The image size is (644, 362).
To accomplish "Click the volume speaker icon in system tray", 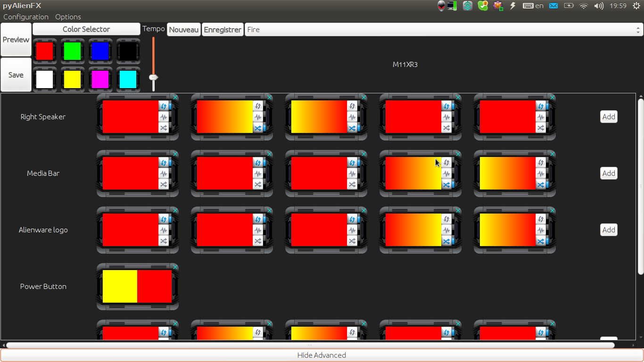I will [599, 6].
